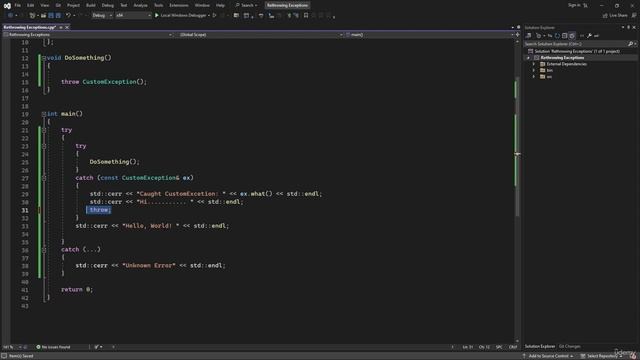
Task: Click return 0 statement on line 41
Action: [77, 289]
